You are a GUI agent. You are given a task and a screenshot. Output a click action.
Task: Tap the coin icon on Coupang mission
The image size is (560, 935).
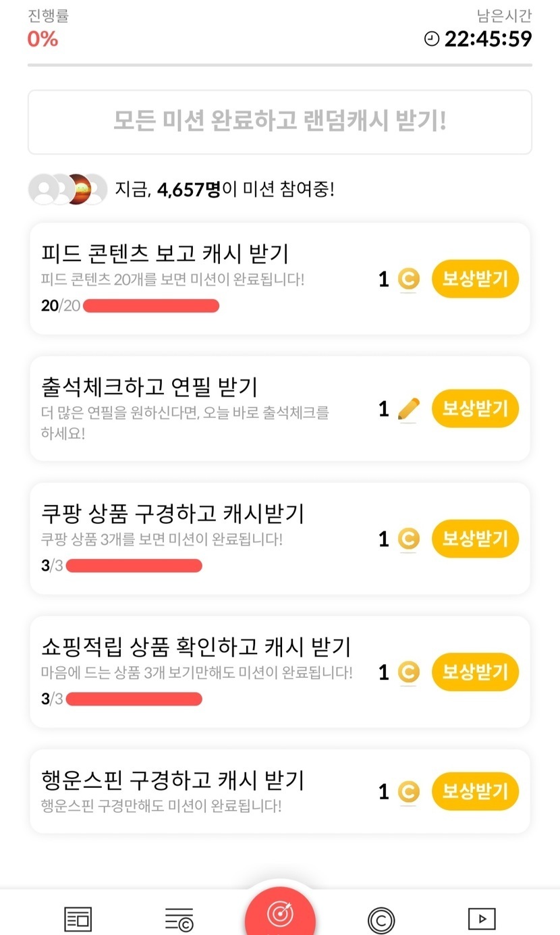point(408,539)
